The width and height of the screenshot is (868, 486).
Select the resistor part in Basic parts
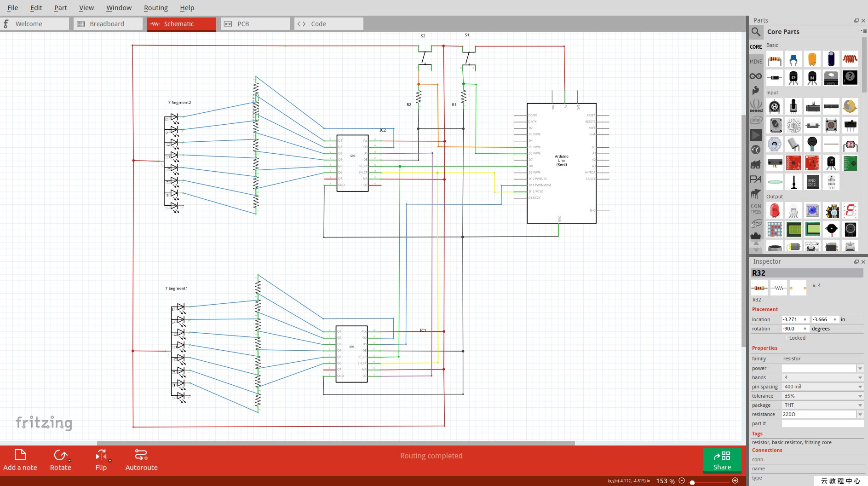pyautogui.click(x=775, y=60)
